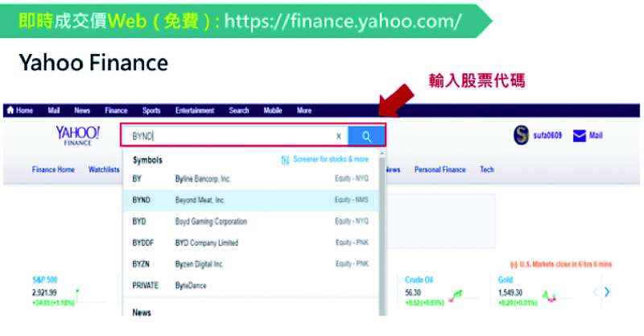644x336 pixels.
Task: Select BY Byline Bancorp suggestion
Action: coord(250,179)
